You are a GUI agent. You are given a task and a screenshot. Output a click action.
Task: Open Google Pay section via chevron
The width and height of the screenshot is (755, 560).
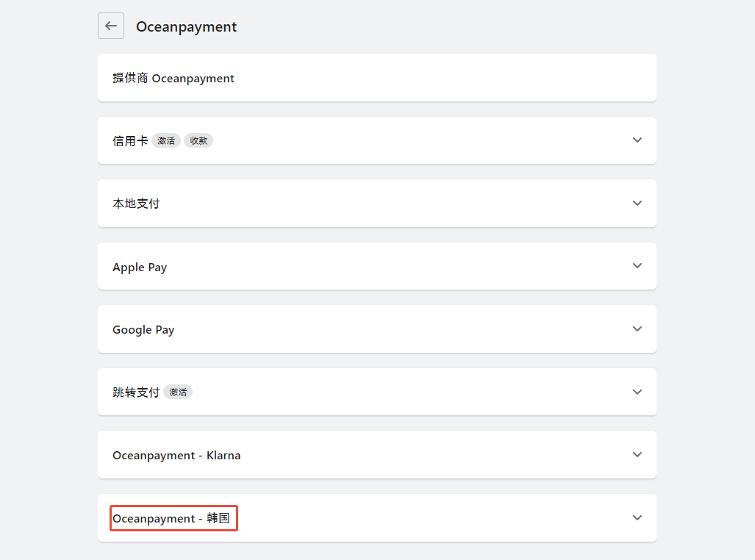click(637, 329)
